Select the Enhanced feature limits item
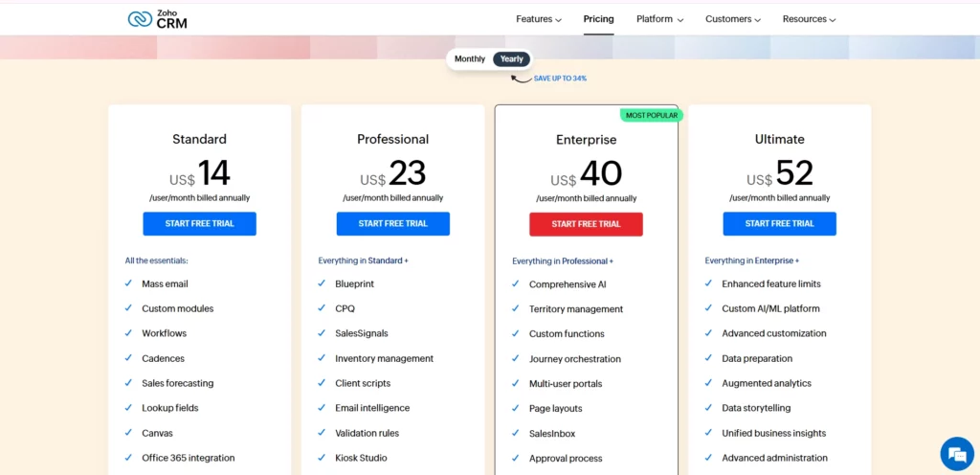 coord(771,283)
